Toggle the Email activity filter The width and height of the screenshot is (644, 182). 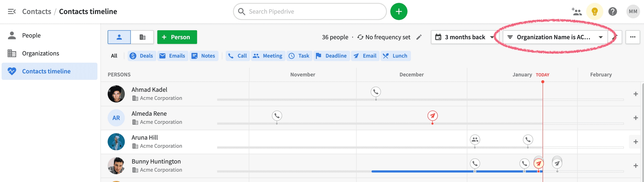coord(365,56)
